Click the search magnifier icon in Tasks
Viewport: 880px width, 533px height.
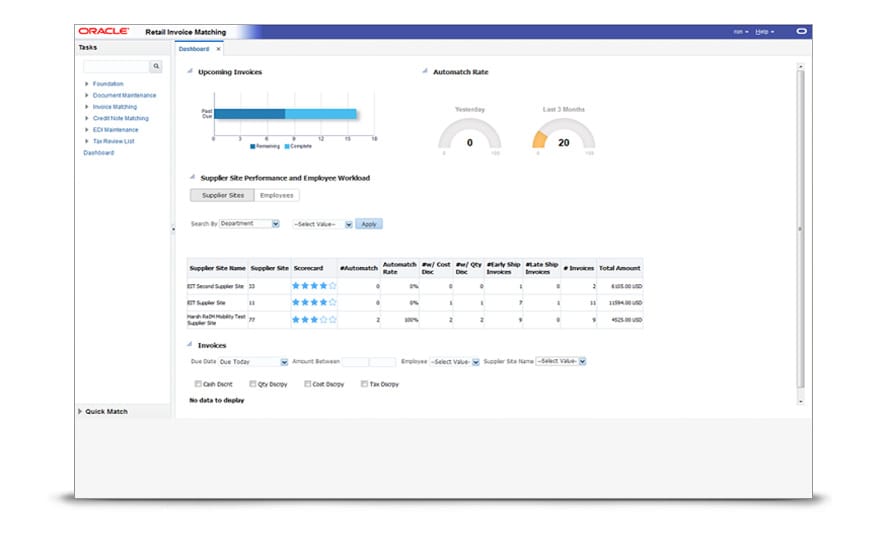pos(156,66)
